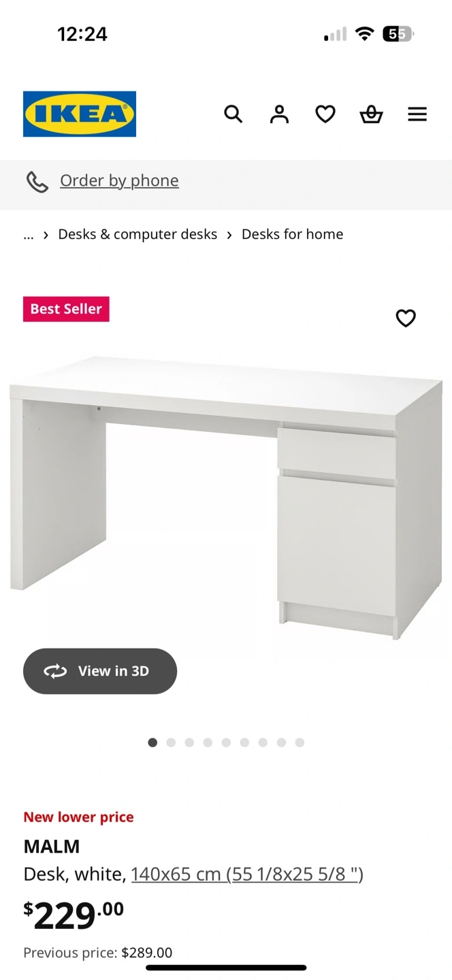452x980 pixels.
Task: Open search with the magnifier icon
Action: click(x=233, y=114)
